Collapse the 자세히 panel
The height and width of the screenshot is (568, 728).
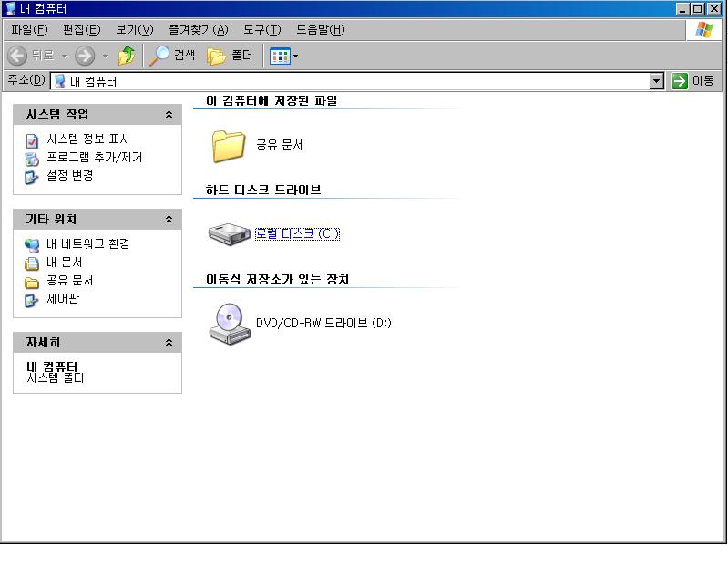[x=169, y=342]
